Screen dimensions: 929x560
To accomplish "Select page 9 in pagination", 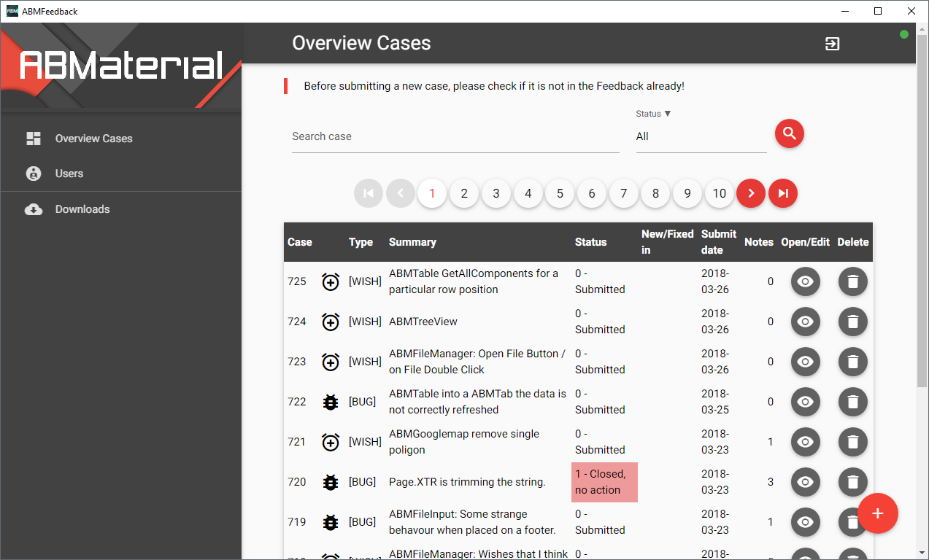I will 687,193.
